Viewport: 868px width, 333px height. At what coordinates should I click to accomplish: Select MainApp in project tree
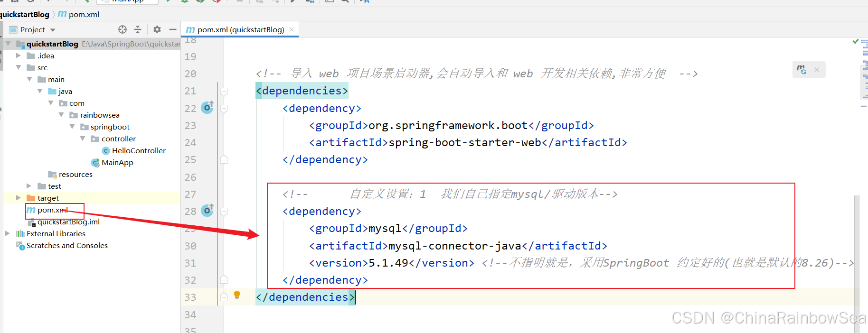coord(117,163)
